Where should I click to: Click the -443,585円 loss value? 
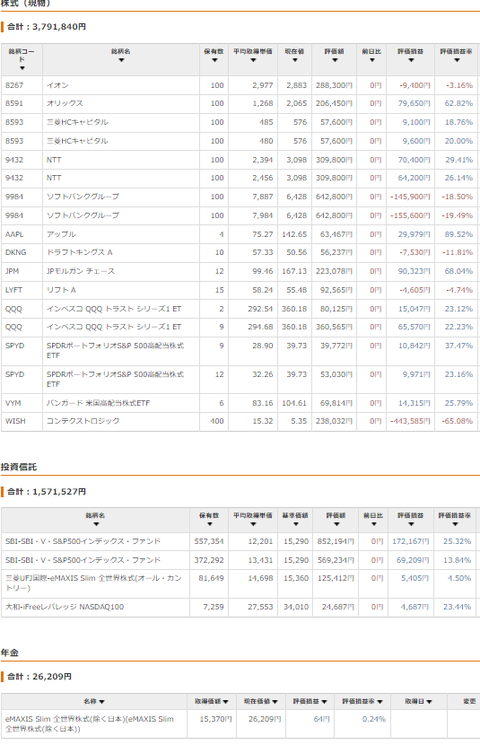click(410, 421)
